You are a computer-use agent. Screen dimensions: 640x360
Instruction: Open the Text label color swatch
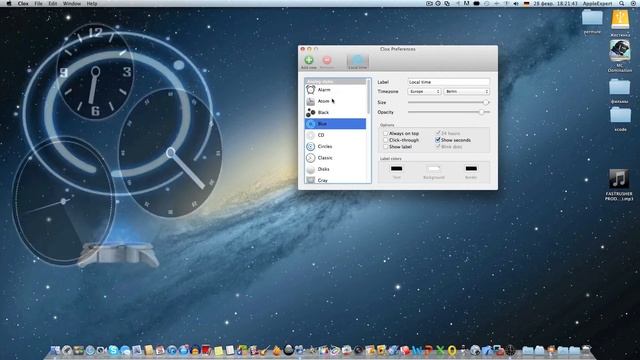tap(396, 169)
